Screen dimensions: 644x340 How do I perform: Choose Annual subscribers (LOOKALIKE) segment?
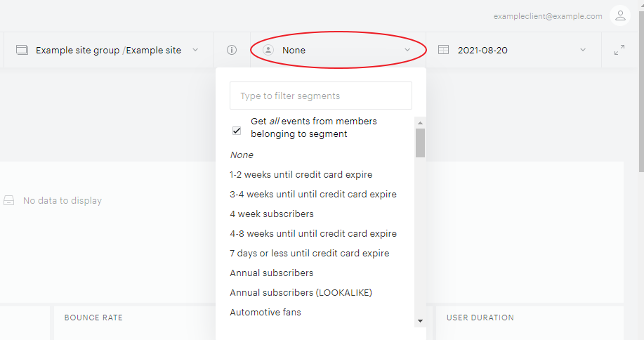301,293
